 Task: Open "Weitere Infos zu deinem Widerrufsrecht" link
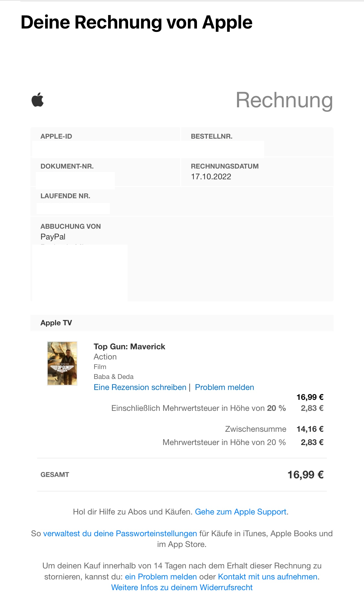[182, 587]
